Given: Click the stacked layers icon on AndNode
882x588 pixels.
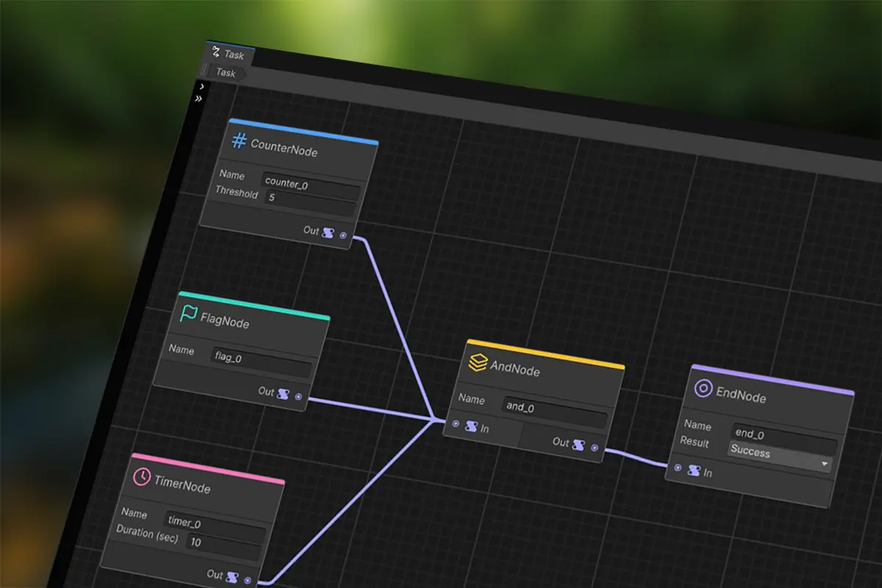Looking at the screenshot, I should (478, 362).
